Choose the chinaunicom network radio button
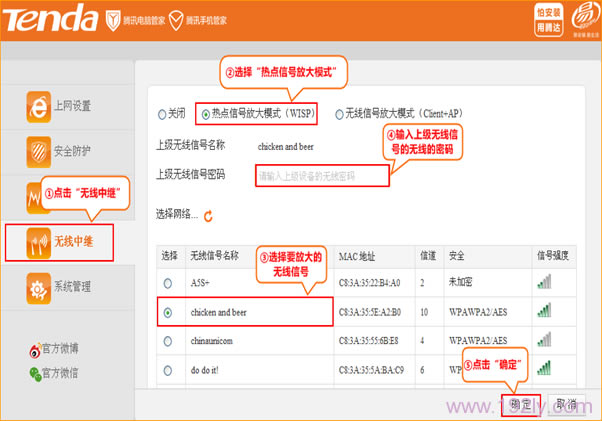Viewport: 602px width, 421px height. (x=167, y=341)
